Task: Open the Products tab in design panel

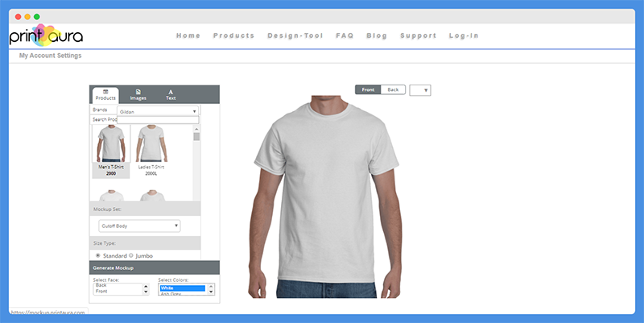Action: point(105,95)
